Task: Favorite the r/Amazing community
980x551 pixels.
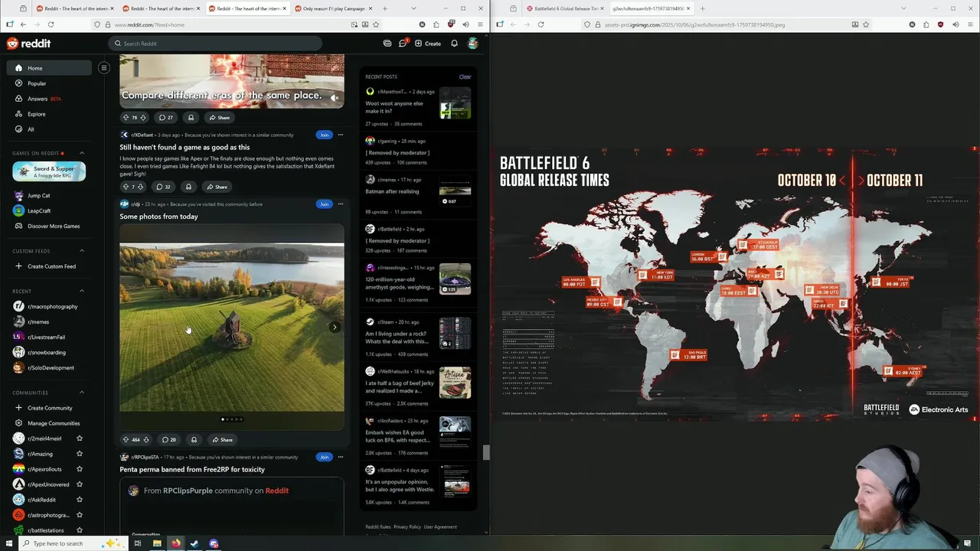Action: [x=80, y=454]
